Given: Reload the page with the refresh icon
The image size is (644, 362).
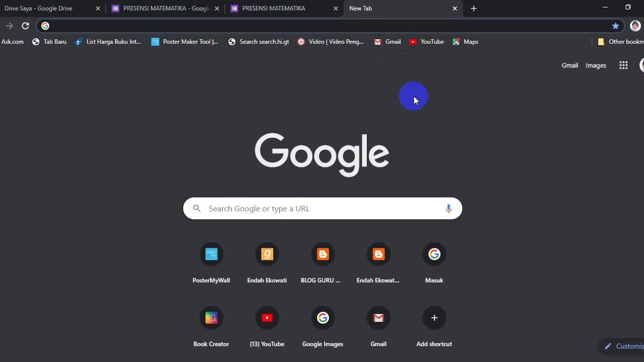Looking at the screenshot, I should [x=25, y=26].
